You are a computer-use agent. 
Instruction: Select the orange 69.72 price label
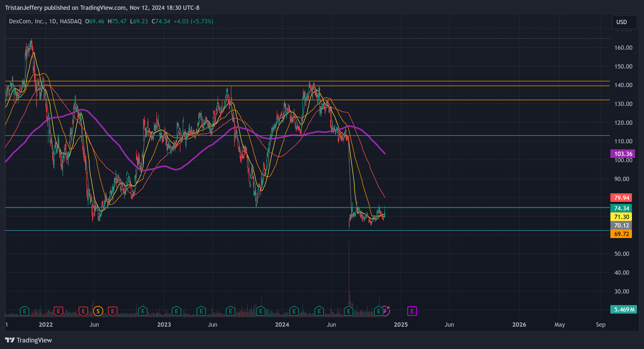621,234
